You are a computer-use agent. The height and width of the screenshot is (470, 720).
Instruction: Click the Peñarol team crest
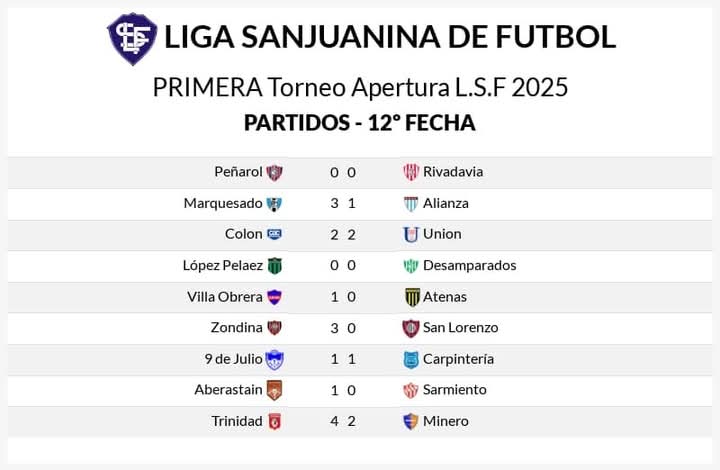point(275,173)
